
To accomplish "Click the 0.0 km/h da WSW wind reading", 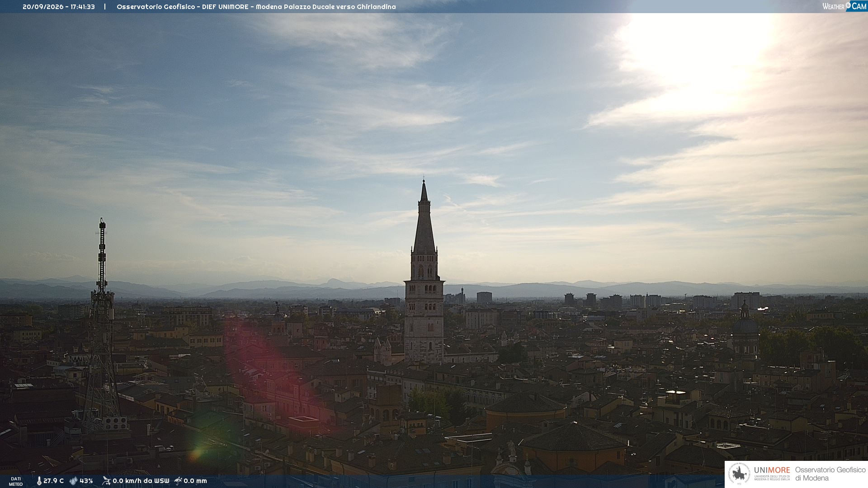I will point(141,481).
